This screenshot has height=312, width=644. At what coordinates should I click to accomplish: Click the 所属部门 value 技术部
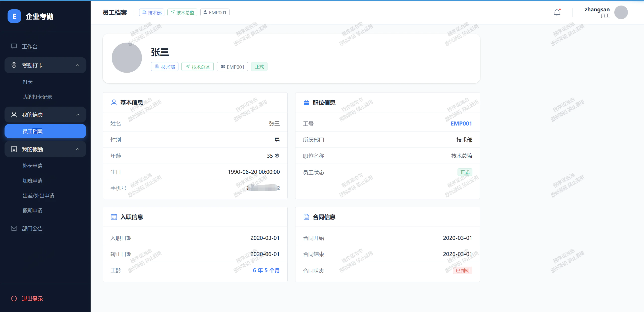(464, 140)
